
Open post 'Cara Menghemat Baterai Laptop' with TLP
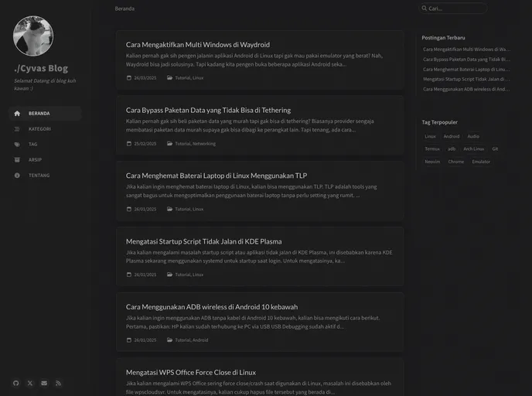tap(217, 176)
